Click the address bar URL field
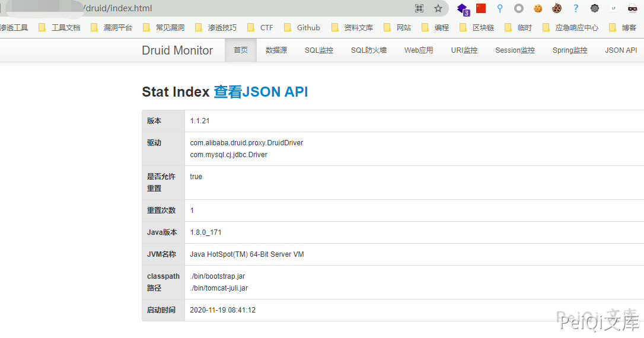Viewport: 644px width, 338px height. click(237, 8)
